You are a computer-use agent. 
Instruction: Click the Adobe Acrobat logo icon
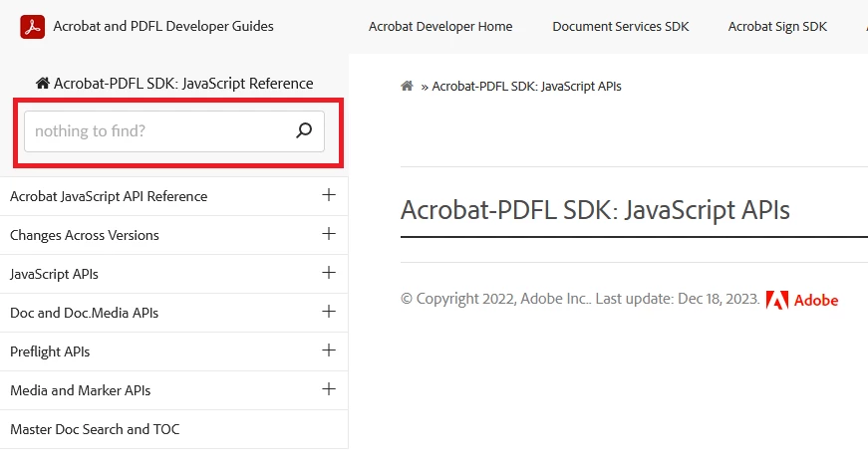pyautogui.click(x=33, y=27)
